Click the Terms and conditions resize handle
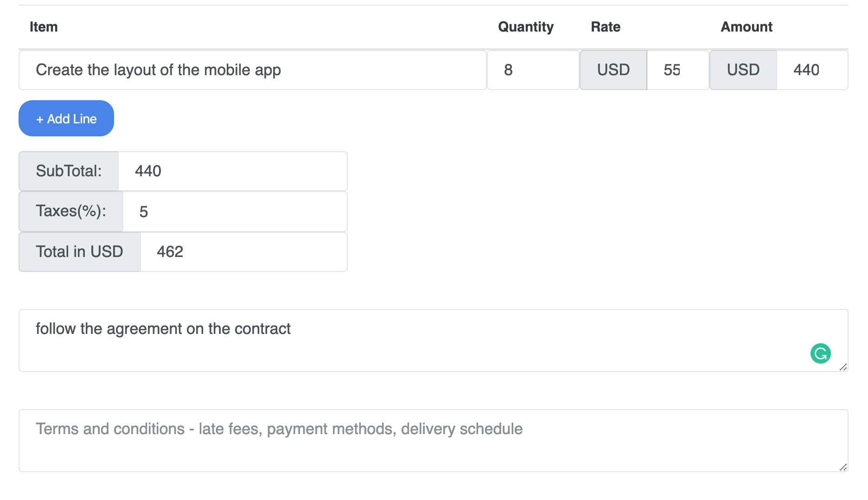This screenshot has height=500, width=868. [843, 467]
